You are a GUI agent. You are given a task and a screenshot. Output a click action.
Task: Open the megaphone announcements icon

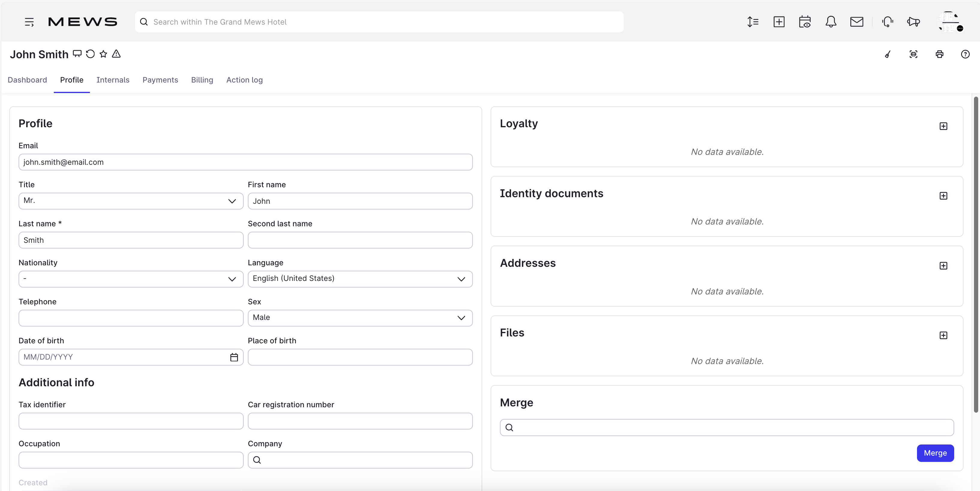pyautogui.click(x=913, y=22)
